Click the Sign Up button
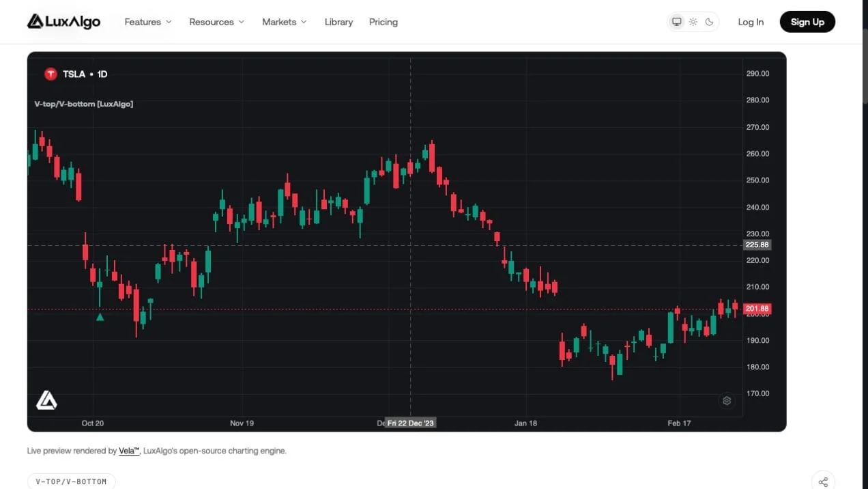Screen dimensions: 868x489 pos(807,22)
